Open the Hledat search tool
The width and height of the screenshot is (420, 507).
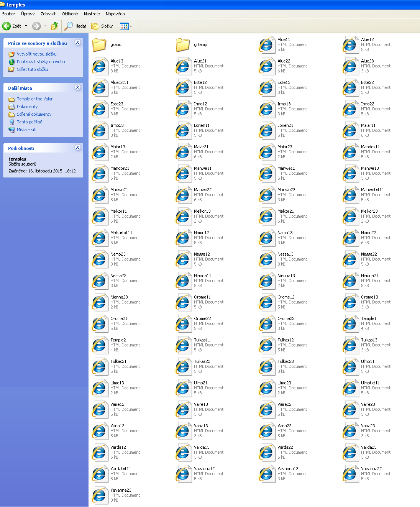75,26
